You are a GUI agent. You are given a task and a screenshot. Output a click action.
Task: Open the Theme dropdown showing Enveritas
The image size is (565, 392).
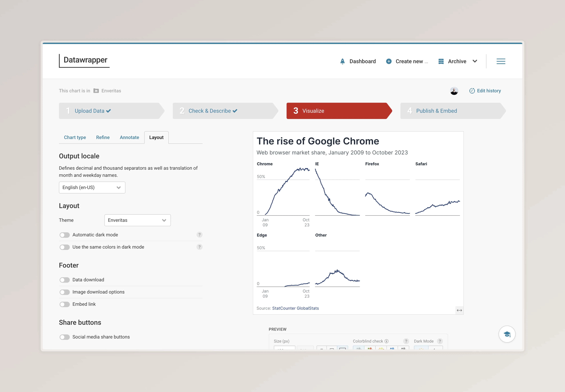coord(137,220)
